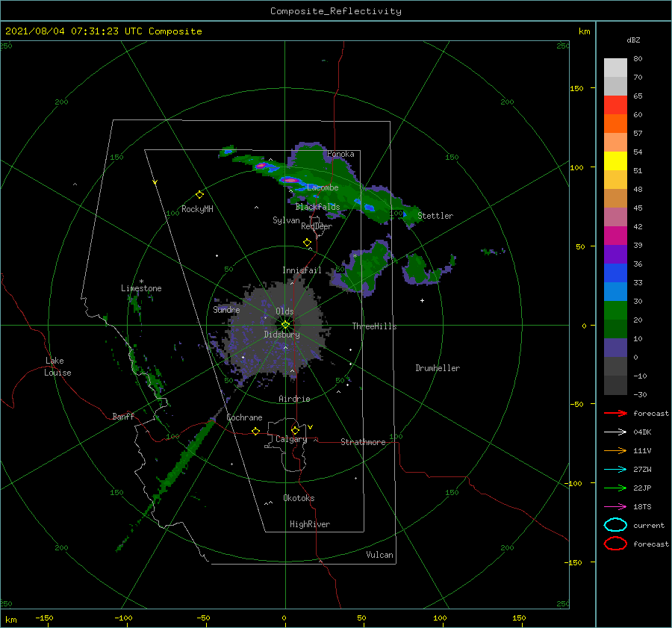
Task: Click the Calgary city label
Action: [x=291, y=439]
